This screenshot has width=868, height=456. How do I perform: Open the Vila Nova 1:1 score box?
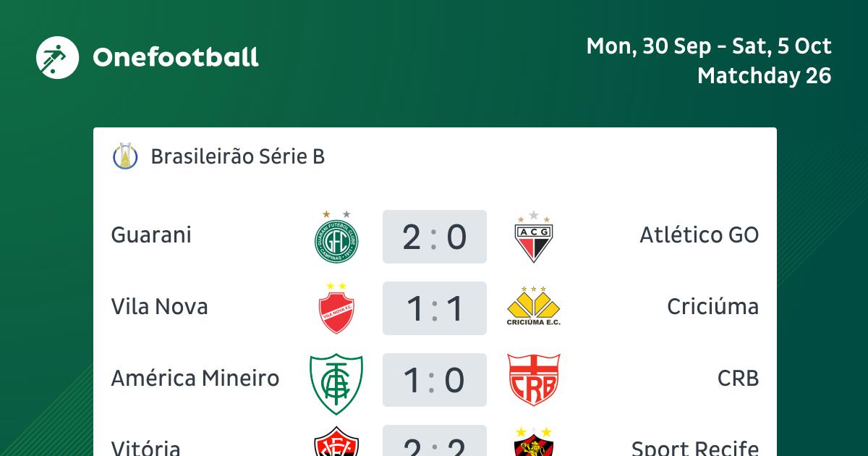[x=435, y=308]
